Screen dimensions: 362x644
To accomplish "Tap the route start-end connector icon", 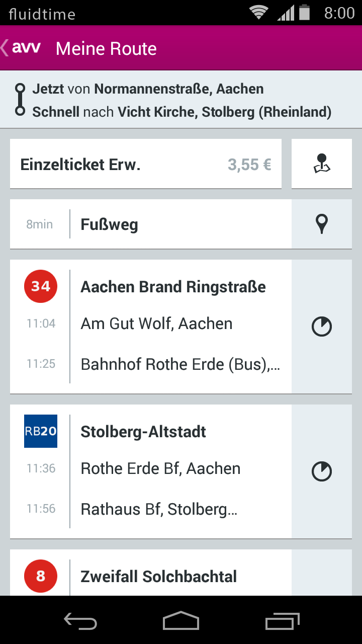I will (20, 100).
